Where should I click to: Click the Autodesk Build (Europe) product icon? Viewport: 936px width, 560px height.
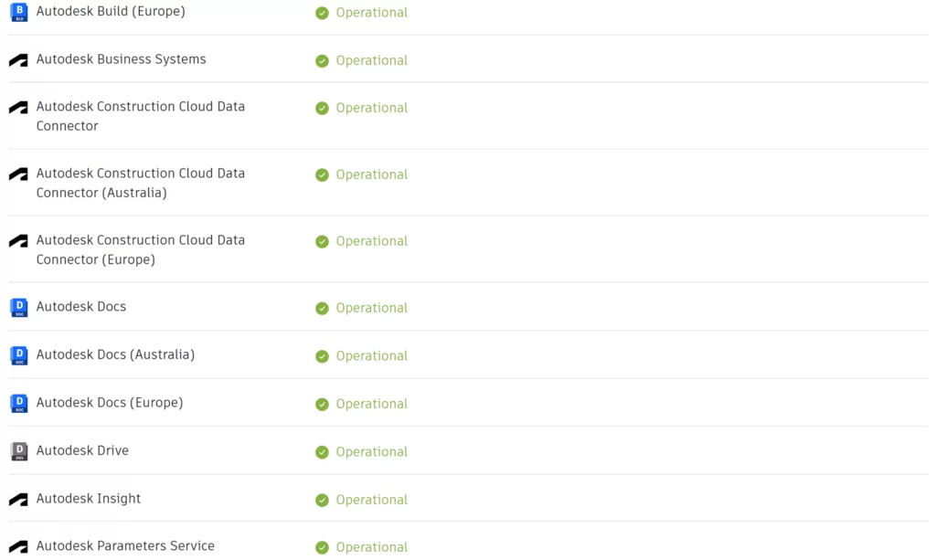point(18,12)
